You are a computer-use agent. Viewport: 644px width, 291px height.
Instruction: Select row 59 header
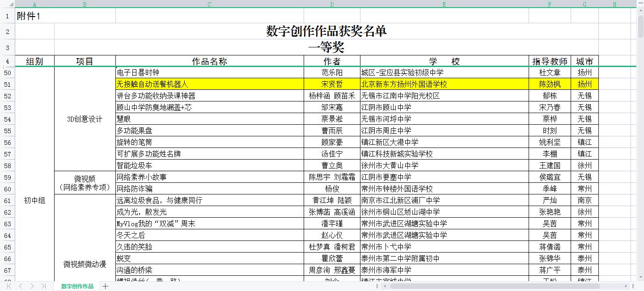point(8,177)
